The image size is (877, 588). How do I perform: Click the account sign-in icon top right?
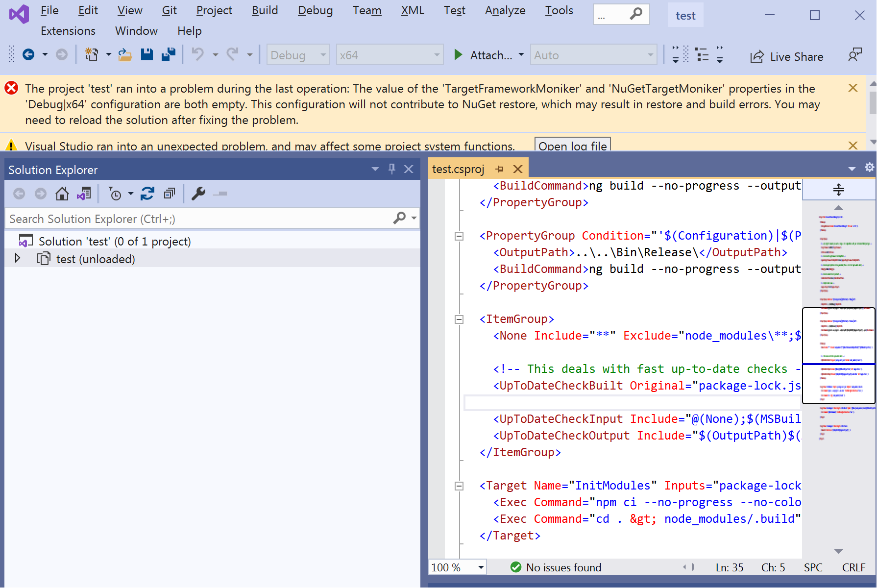tap(856, 54)
